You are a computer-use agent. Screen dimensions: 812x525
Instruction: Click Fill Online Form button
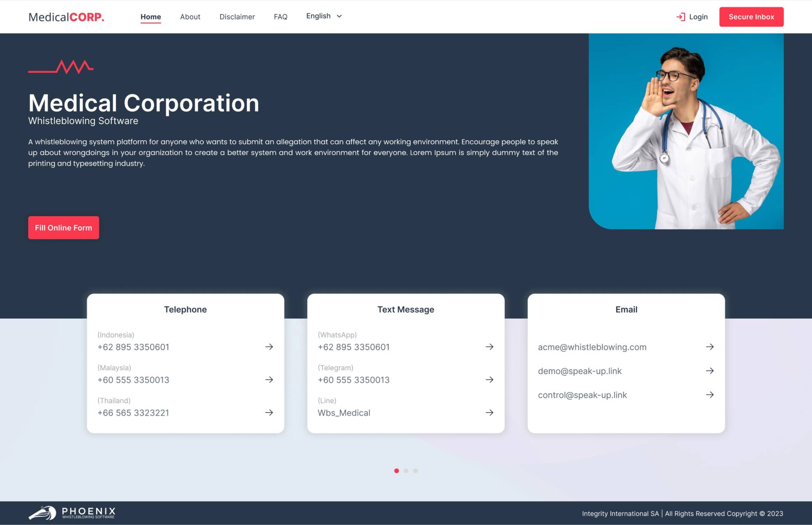[x=63, y=227]
